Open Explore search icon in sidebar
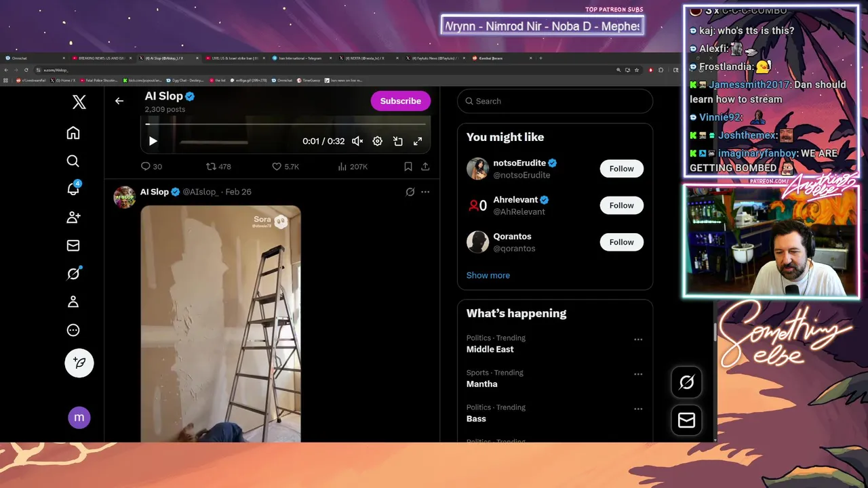The width and height of the screenshot is (868, 488). click(x=73, y=161)
